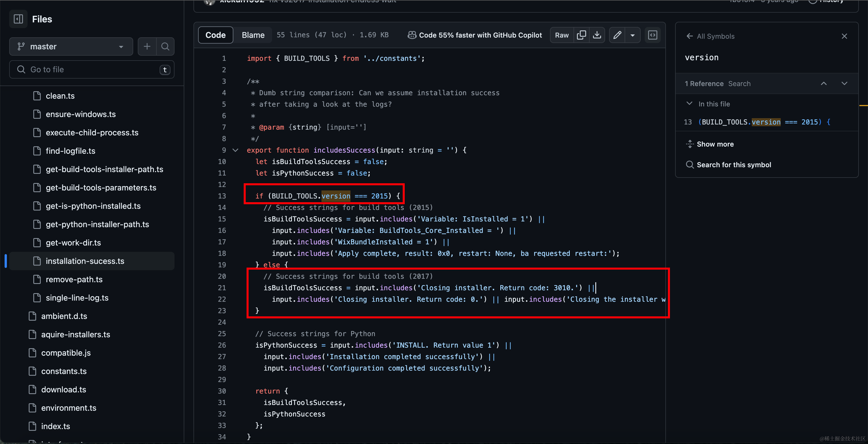The height and width of the screenshot is (444, 868).
Task: Click the includesSuccess function name
Action: click(344, 150)
